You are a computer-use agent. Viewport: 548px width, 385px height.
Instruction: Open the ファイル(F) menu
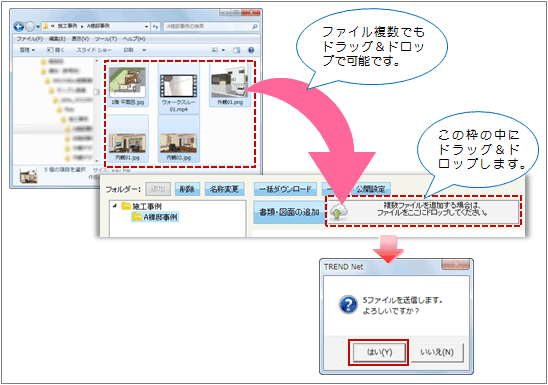pos(30,39)
